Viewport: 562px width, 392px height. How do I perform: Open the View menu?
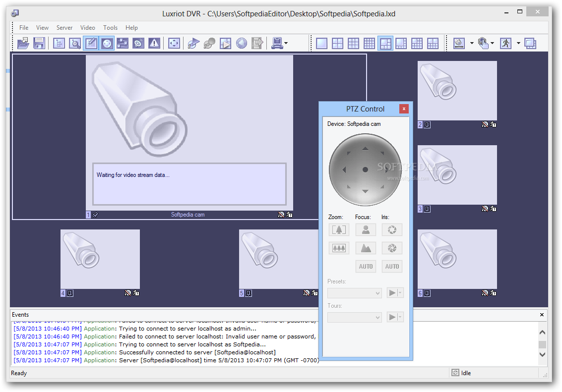[x=42, y=28]
